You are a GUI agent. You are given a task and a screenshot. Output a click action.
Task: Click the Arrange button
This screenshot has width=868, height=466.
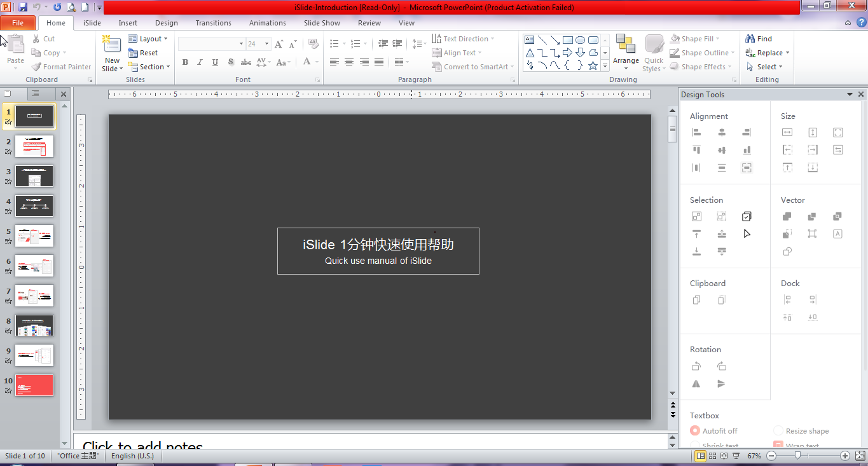tap(626, 53)
